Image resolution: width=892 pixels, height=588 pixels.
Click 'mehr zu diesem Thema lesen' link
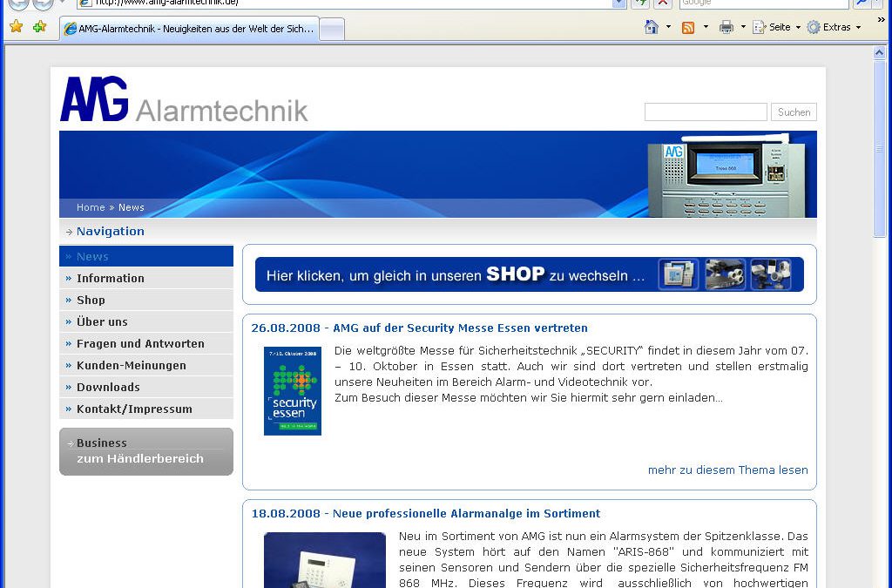(727, 470)
